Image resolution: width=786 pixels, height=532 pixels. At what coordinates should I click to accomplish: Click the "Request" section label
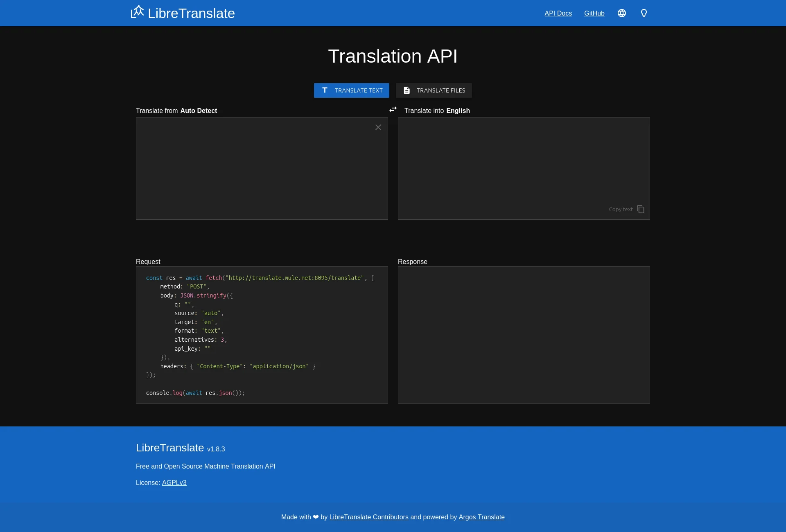coord(148,261)
